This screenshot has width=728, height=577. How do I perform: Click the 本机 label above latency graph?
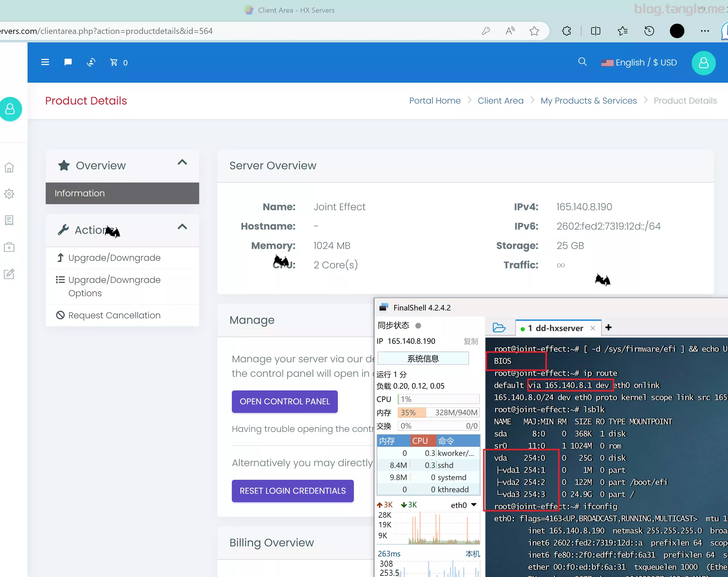473,554
